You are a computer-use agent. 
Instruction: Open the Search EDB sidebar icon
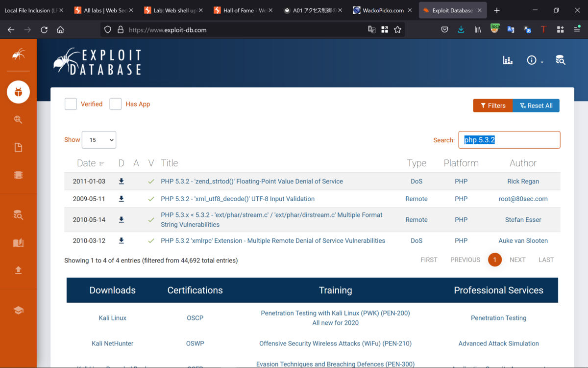tap(18, 214)
